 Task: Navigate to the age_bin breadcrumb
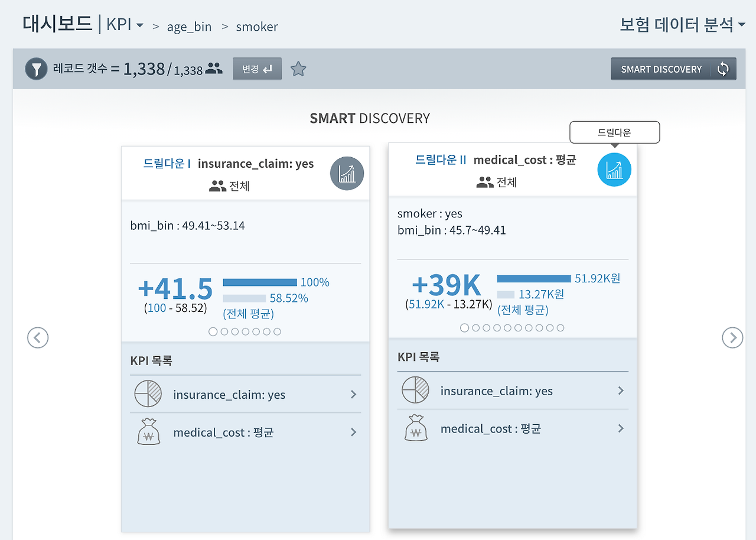pyautogui.click(x=189, y=27)
